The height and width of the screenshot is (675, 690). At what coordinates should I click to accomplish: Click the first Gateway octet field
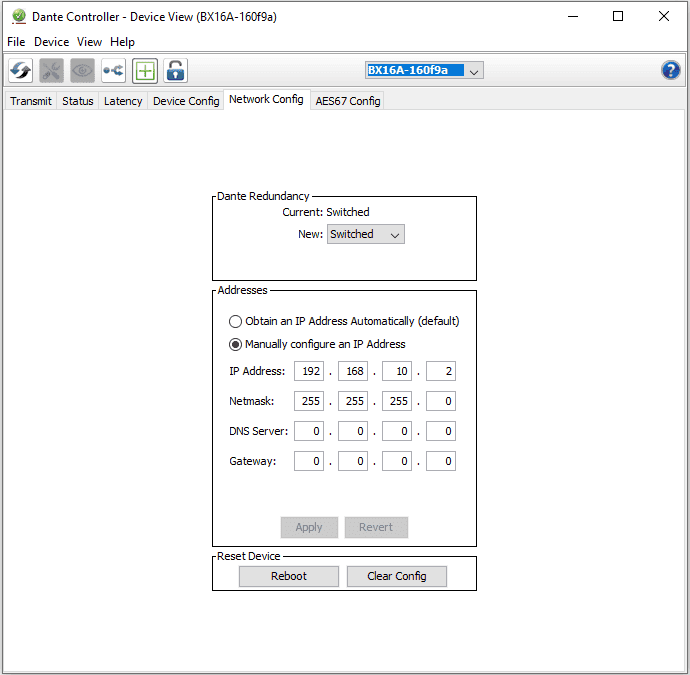coord(309,461)
